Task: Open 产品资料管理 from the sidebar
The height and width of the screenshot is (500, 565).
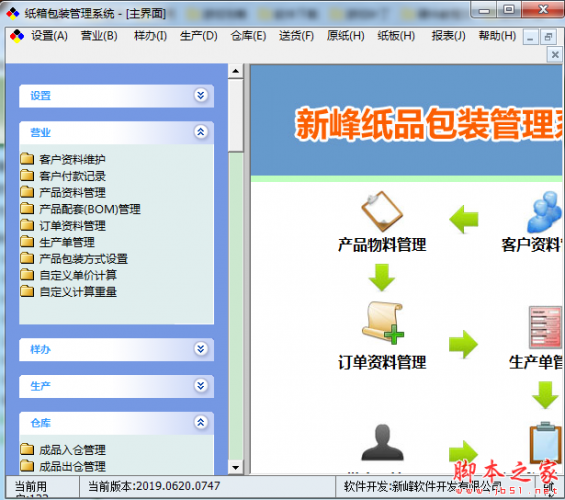Action: (x=72, y=192)
